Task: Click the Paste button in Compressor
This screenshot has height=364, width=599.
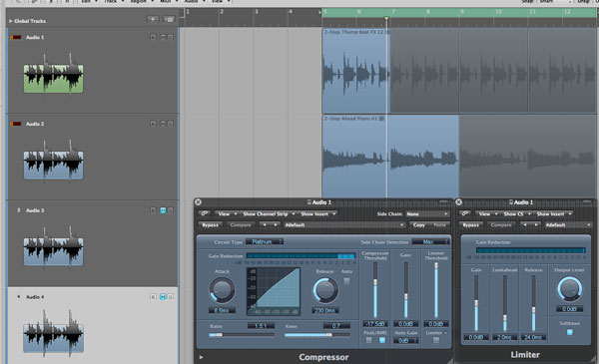Action: [x=439, y=224]
